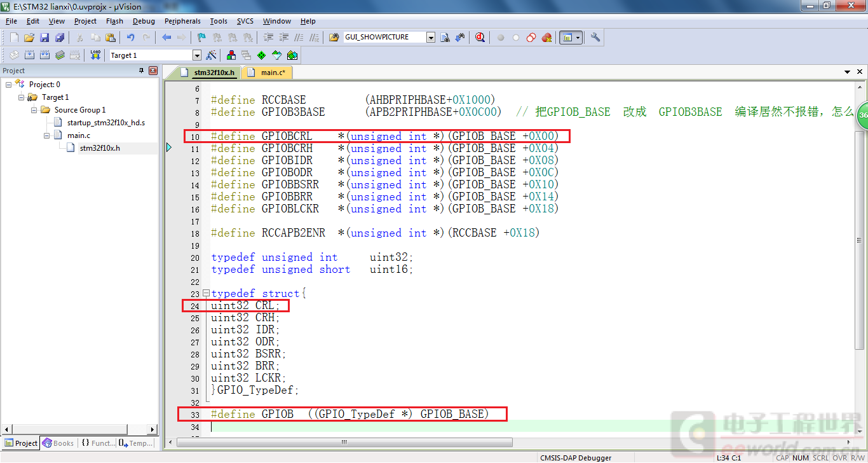Viewport: 868px width, 463px height.
Task: Select startup_stm32f10x_hd.s in the project tree
Action: click(106, 123)
